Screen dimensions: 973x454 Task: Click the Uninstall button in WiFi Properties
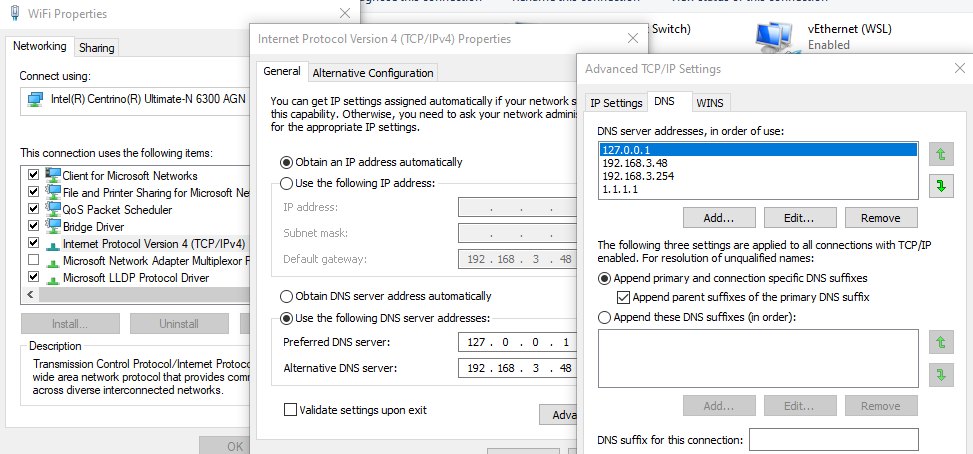179,324
